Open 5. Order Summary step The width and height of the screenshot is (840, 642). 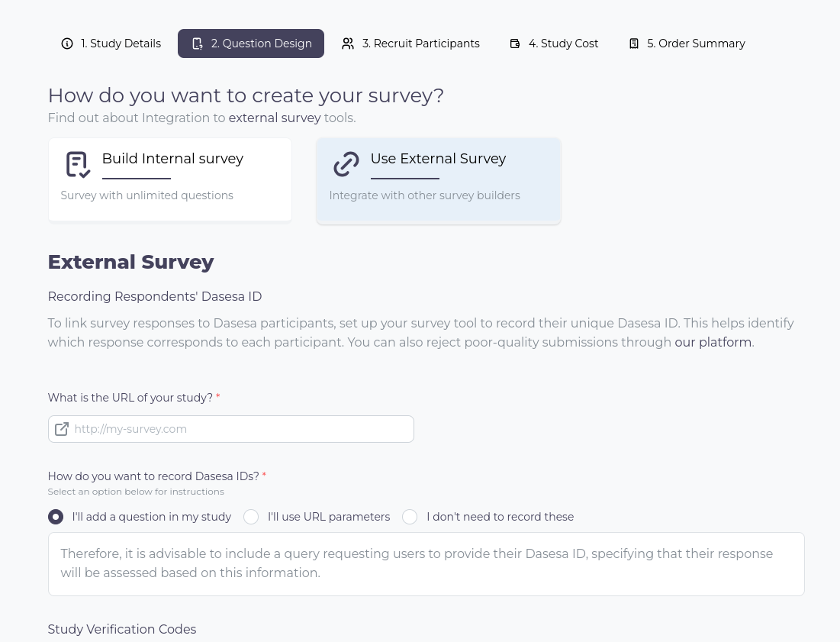tap(687, 44)
